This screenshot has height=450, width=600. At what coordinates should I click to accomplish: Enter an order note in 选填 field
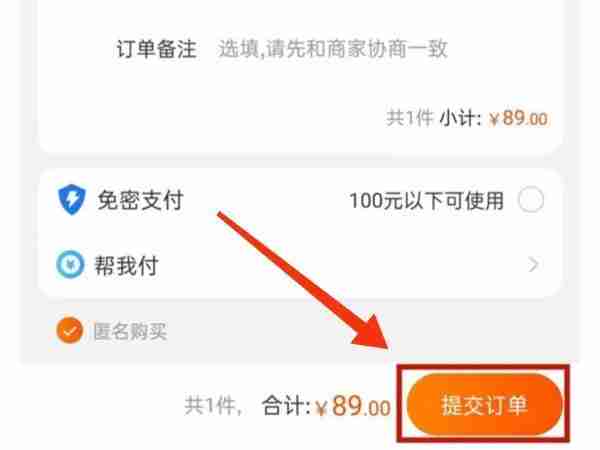(333, 49)
